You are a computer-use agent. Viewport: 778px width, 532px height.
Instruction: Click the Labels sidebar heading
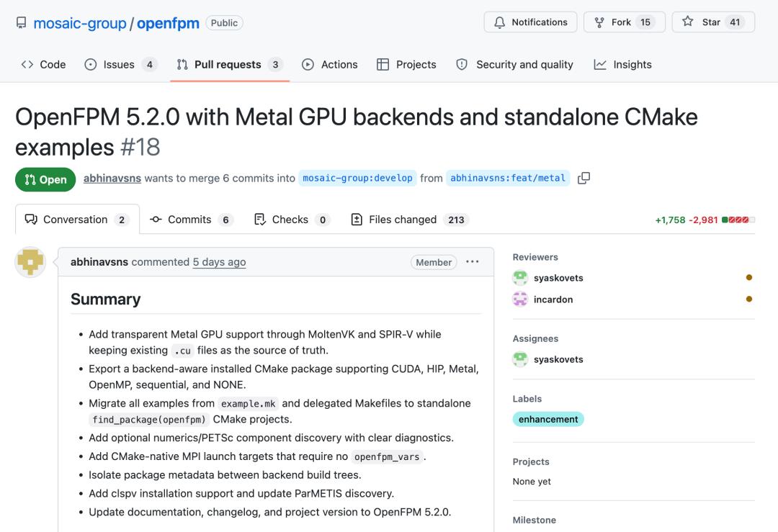click(x=527, y=399)
